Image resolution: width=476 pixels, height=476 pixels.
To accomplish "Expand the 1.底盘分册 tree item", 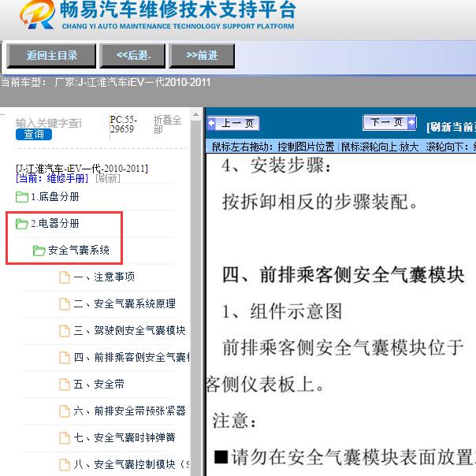I will [x=55, y=197].
